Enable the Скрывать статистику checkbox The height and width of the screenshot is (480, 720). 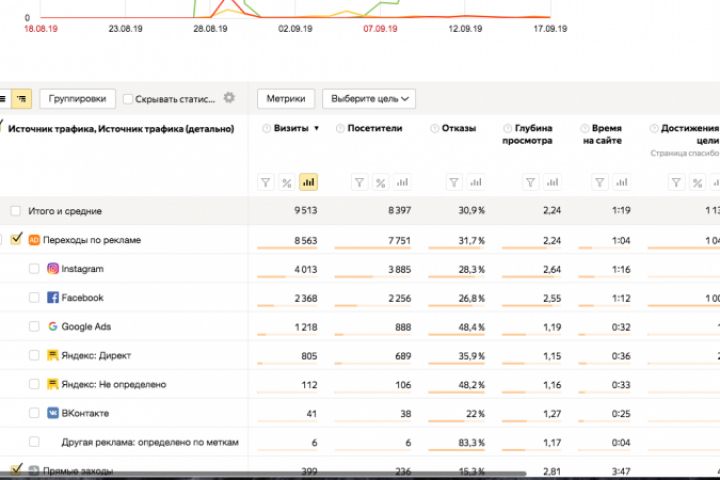tap(128, 99)
